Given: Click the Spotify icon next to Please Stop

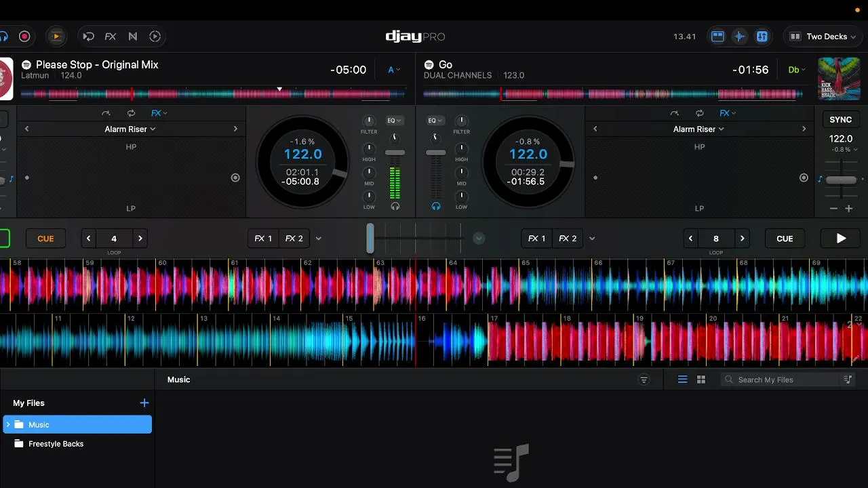Looking at the screenshot, I should tap(26, 65).
